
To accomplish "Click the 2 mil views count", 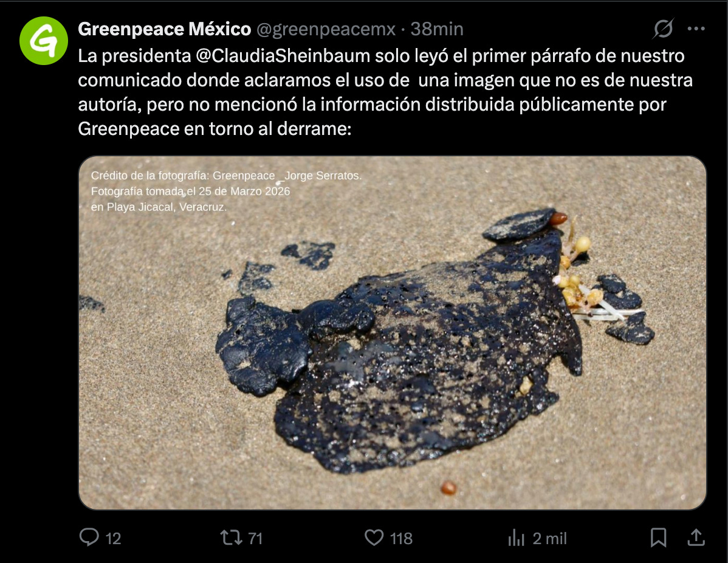I will [550, 539].
